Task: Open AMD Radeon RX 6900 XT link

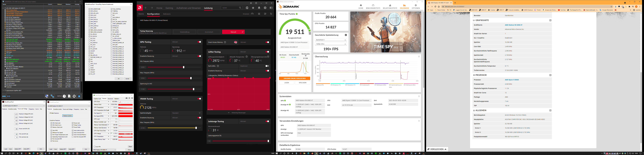Action: click(513, 25)
